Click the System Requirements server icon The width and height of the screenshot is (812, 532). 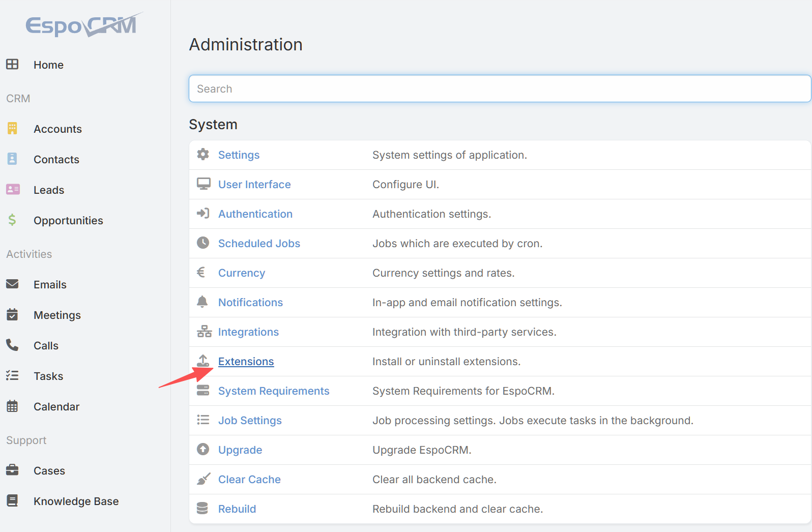click(x=203, y=390)
